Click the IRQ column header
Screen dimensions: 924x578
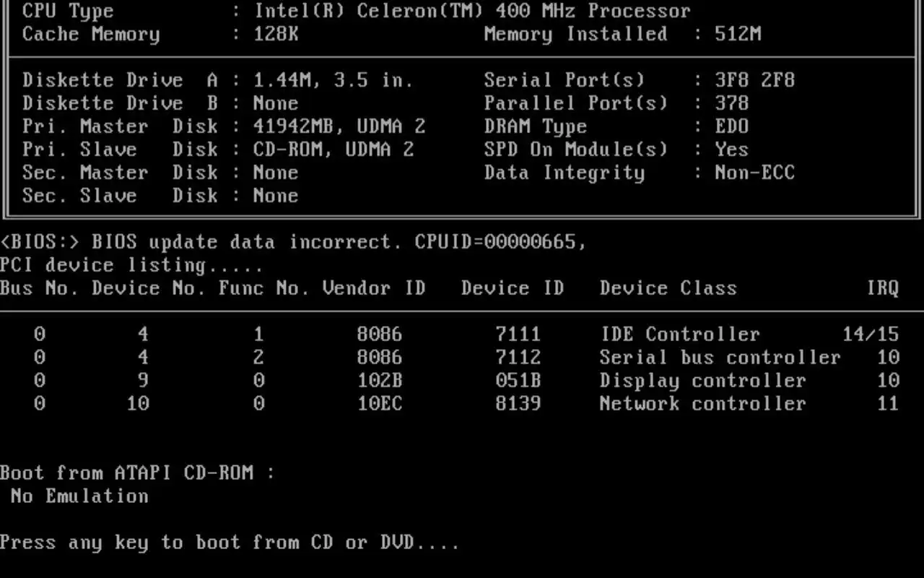coord(883,288)
